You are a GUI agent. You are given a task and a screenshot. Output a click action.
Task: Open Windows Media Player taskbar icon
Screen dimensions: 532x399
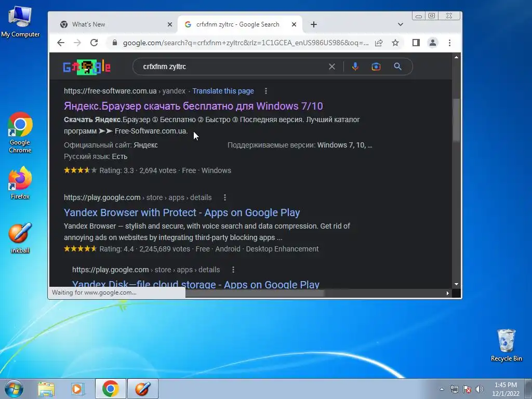click(x=78, y=389)
